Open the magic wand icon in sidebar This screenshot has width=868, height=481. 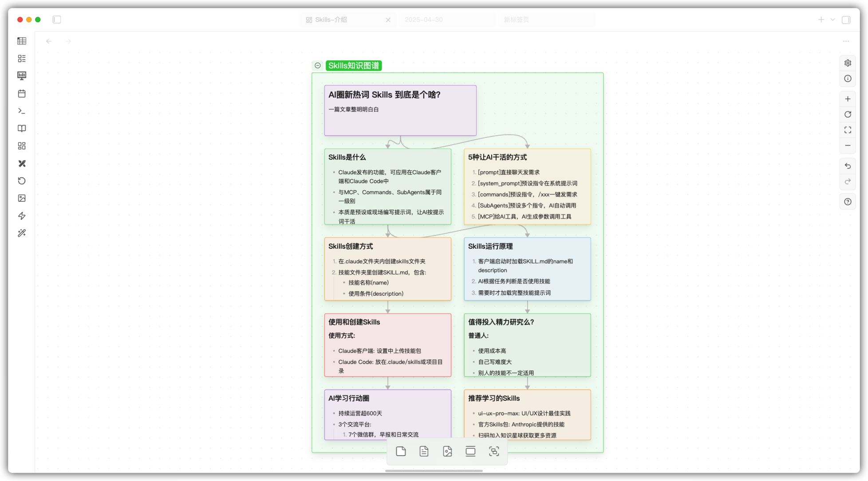click(x=22, y=233)
